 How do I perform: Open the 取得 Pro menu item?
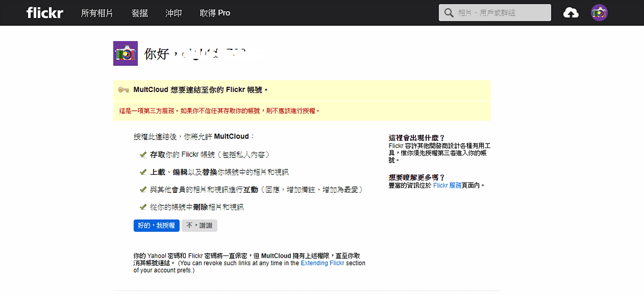(x=215, y=13)
